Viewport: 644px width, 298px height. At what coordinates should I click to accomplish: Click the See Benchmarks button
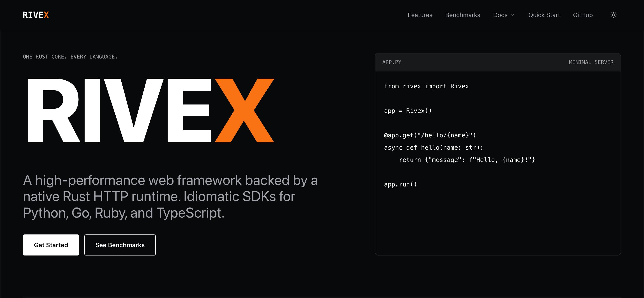click(x=120, y=245)
